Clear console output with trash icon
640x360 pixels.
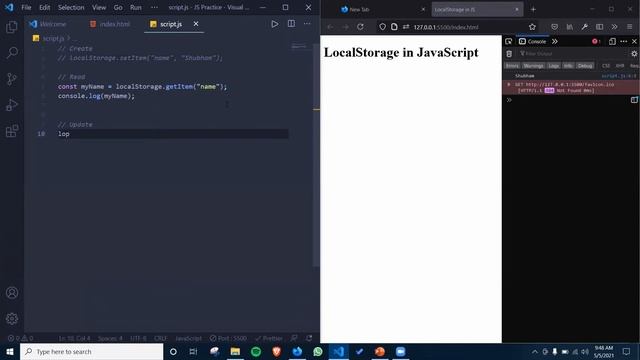pyautogui.click(x=509, y=53)
